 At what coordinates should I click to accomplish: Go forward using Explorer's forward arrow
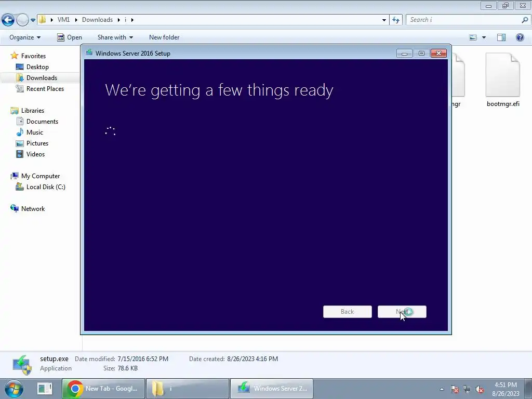22,20
